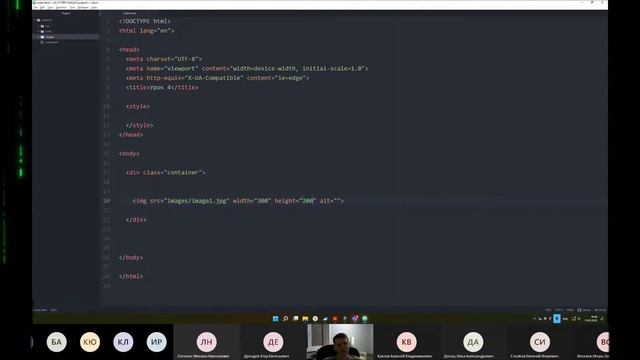Click the opening head tag
Screen dimensions: 640x360
[129, 49]
